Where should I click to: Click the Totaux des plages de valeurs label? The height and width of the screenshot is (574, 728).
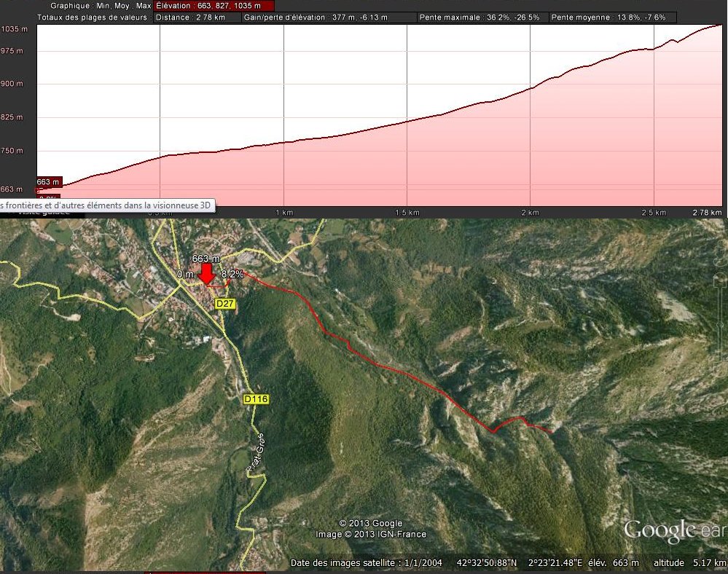tap(93, 17)
